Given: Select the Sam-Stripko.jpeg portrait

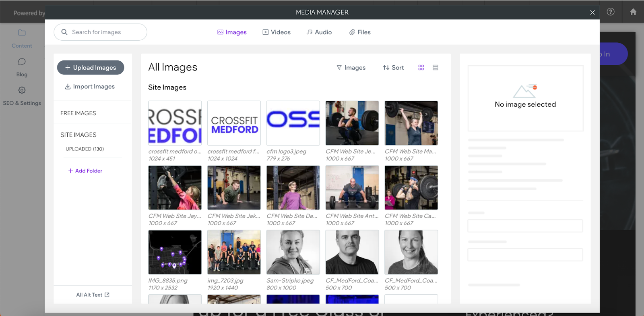Looking at the screenshot, I should (x=293, y=252).
